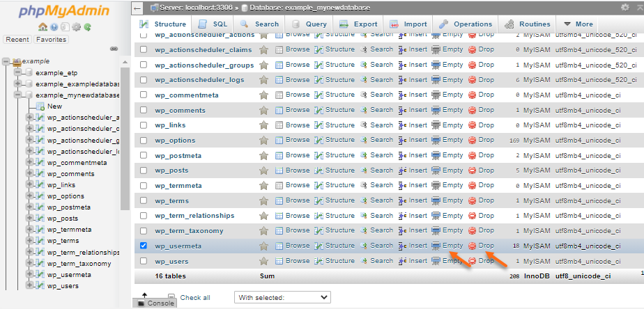Screen dimensions: 644x309
Task: Check the wp_comments row checkbox
Action: tap(144, 110)
